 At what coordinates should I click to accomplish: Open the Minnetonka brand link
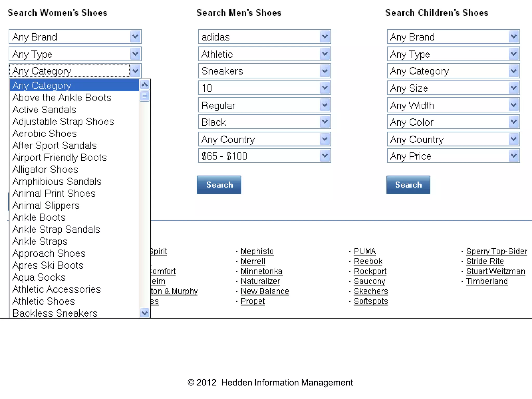point(261,271)
